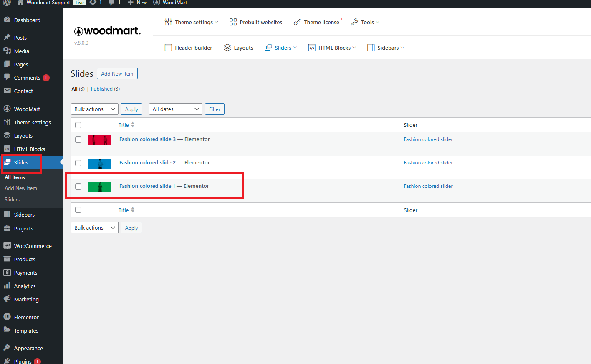The width and height of the screenshot is (591, 364).
Task: Click the woodmart logo in the header
Action: coord(107,31)
